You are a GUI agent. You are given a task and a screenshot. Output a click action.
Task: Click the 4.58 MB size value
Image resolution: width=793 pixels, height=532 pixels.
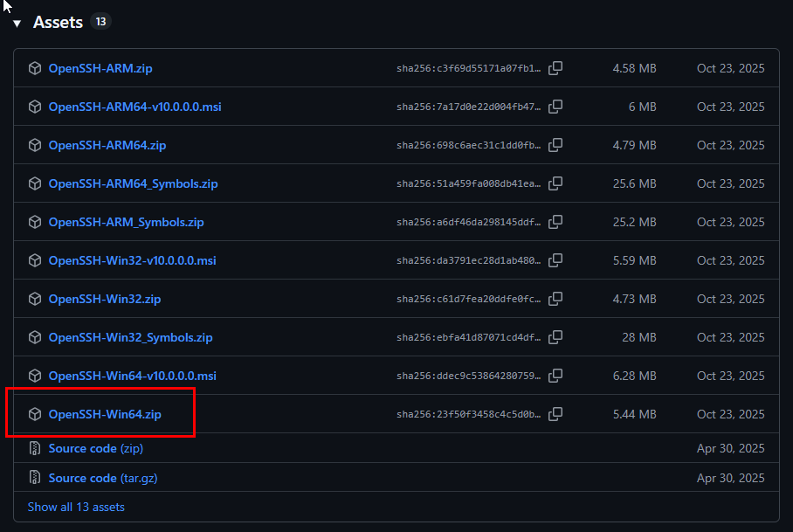tap(634, 68)
